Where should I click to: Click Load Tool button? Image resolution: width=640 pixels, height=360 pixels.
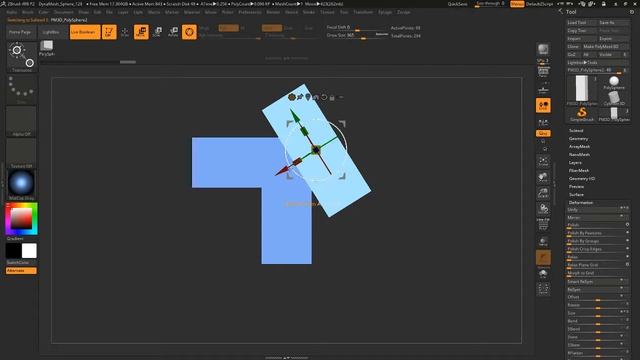(x=582, y=22)
